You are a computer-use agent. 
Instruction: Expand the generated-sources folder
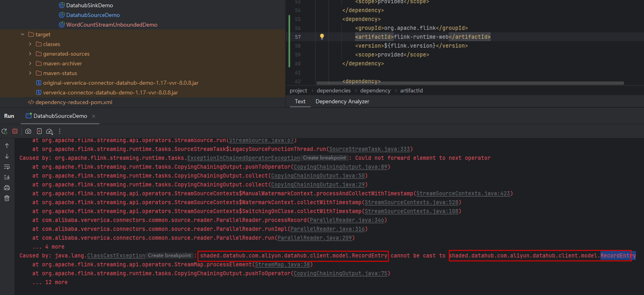coord(30,54)
